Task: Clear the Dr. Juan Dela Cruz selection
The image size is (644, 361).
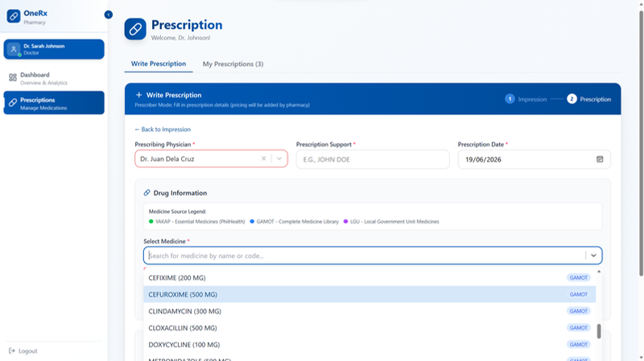Action: click(264, 158)
